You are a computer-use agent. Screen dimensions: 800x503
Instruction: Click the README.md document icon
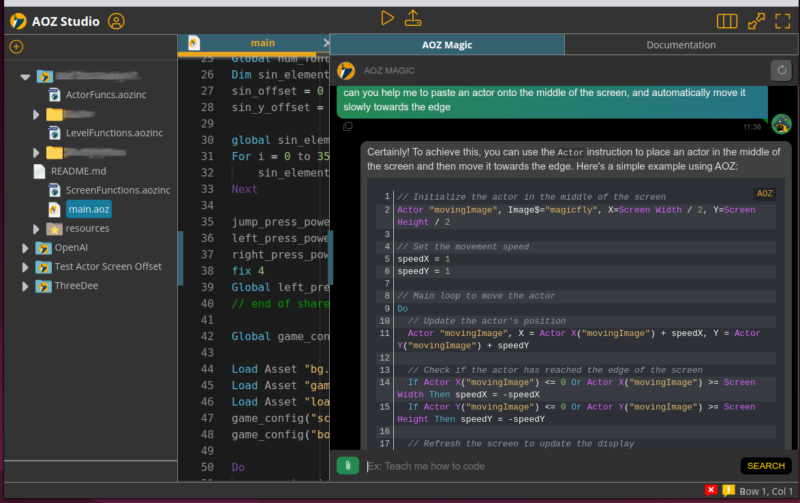click(x=39, y=171)
